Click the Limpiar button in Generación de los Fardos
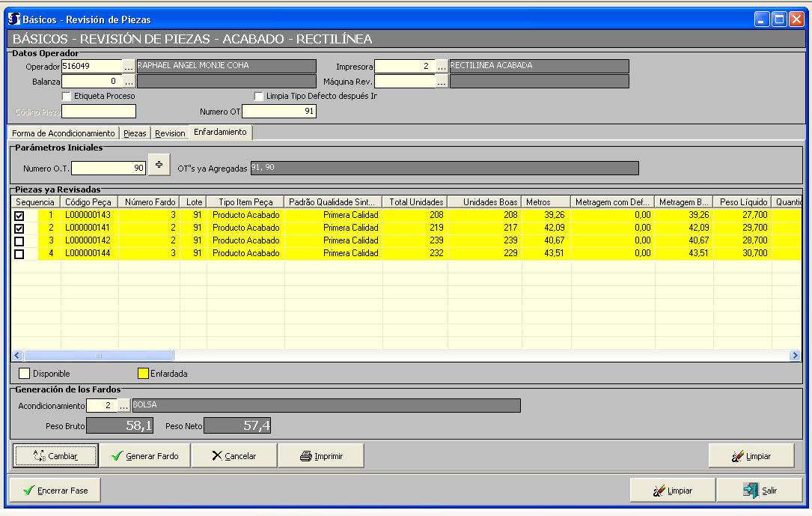 pos(751,455)
